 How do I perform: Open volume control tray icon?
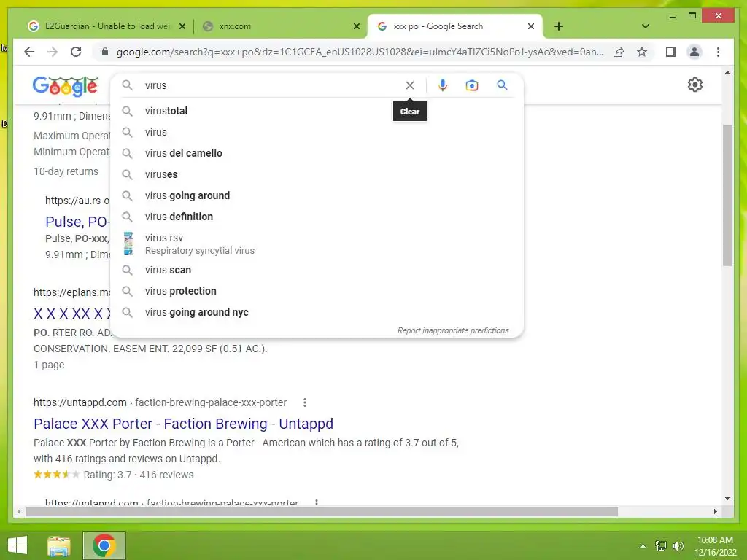(678, 546)
